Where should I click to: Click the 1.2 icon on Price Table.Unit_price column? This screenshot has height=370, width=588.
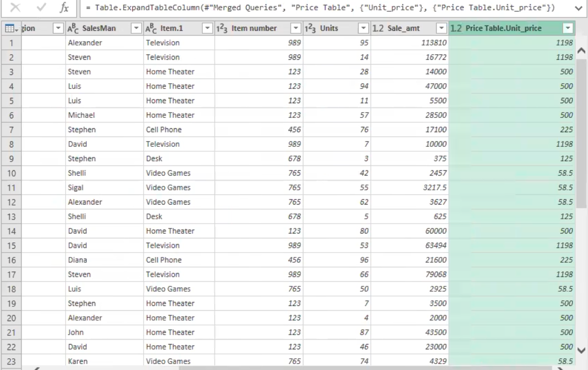pyautogui.click(x=456, y=28)
